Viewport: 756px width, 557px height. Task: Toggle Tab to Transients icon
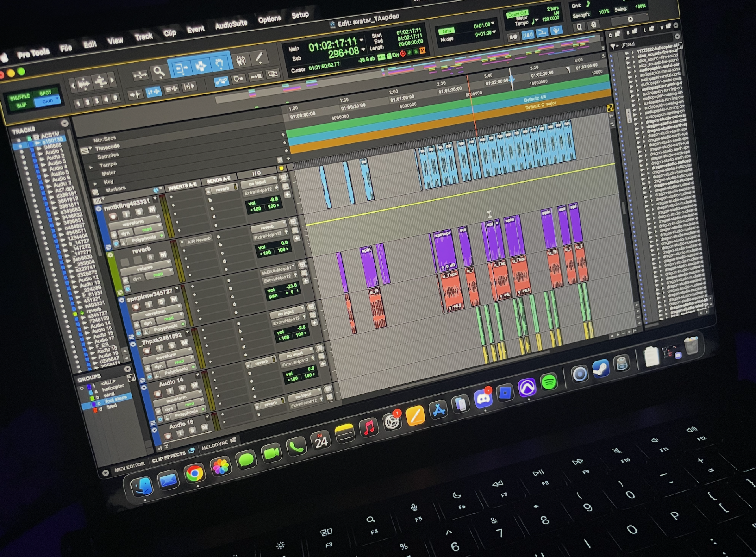tap(135, 94)
